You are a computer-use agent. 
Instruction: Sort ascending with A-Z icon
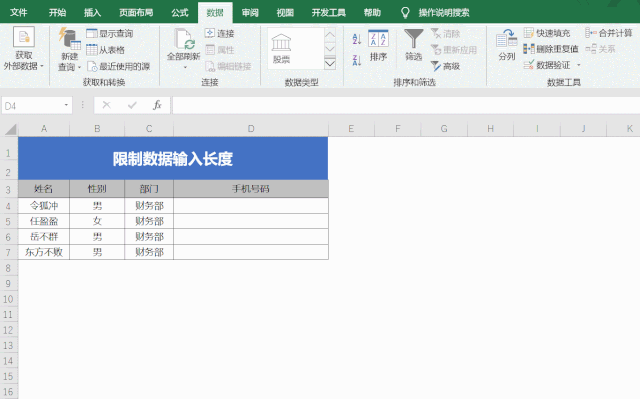tap(357, 39)
